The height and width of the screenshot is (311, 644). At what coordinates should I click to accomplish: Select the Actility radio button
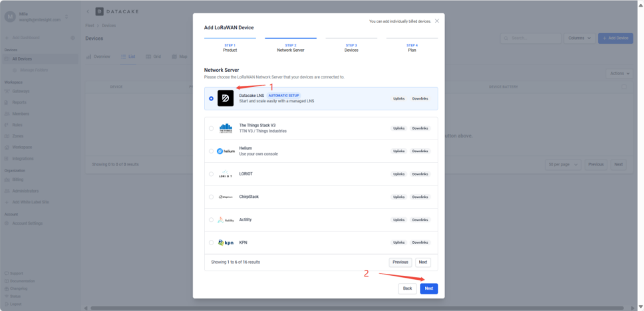click(x=211, y=220)
